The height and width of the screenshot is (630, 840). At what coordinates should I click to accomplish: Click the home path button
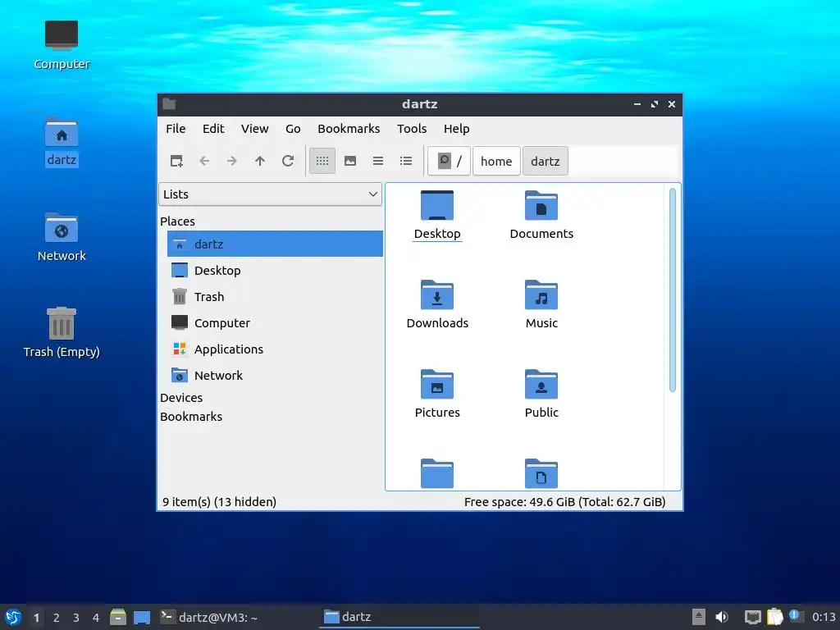496,161
